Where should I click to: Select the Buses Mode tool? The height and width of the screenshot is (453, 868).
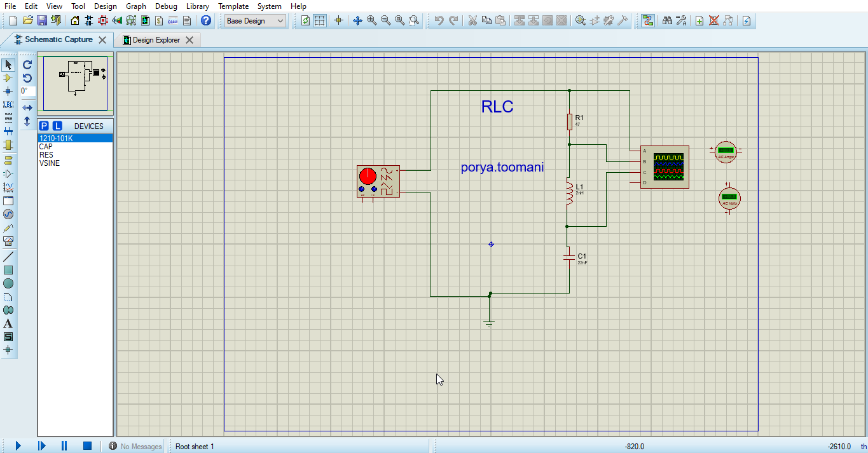[8, 132]
